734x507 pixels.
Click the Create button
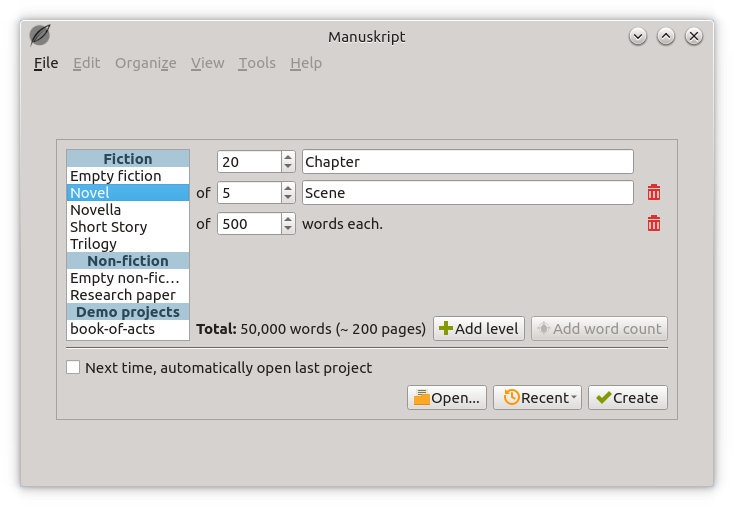[628, 397]
